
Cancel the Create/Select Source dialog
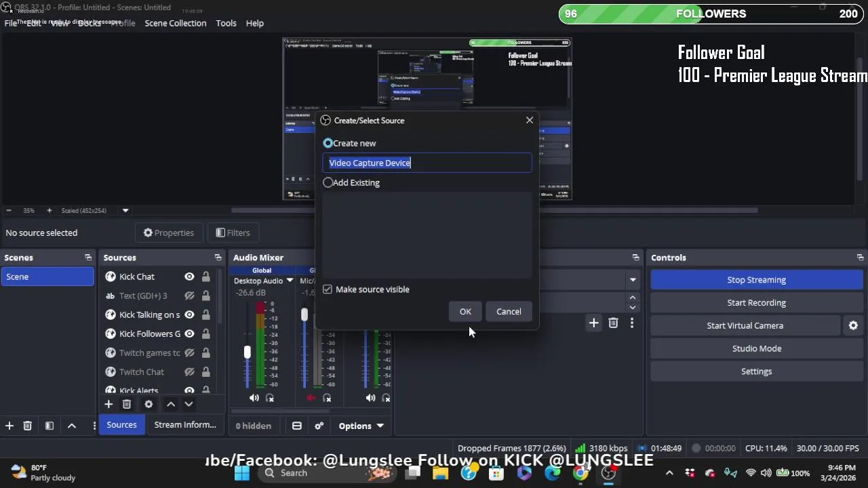509,311
